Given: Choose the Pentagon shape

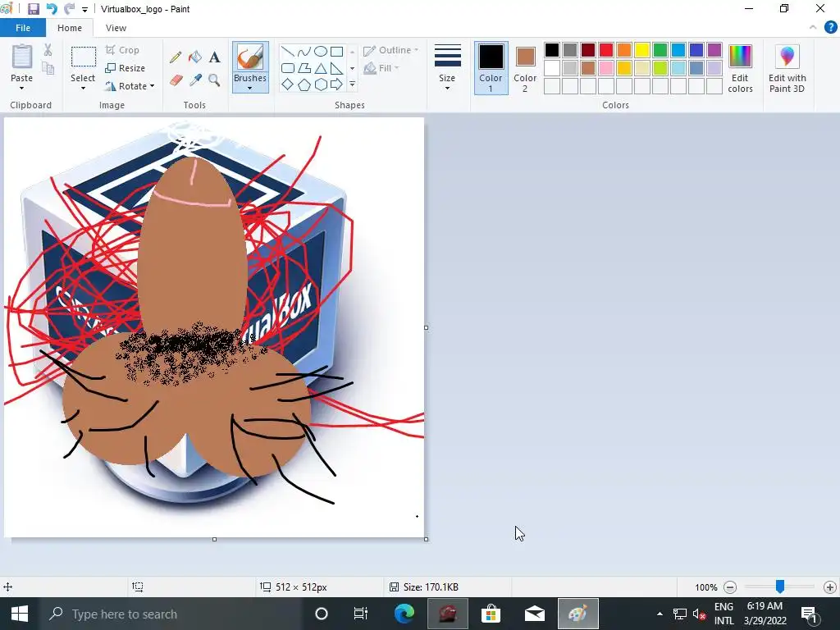Looking at the screenshot, I should 304,84.
